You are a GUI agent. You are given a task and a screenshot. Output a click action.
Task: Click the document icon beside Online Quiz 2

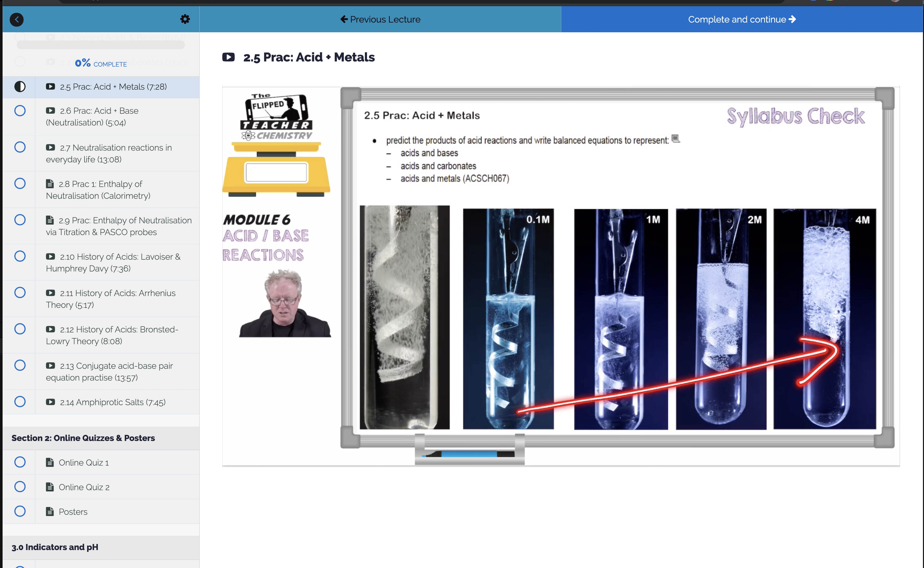50,487
